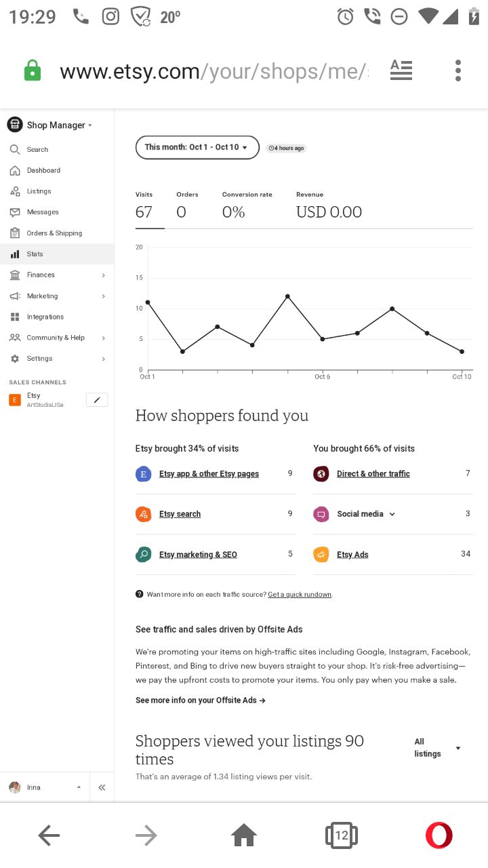Viewport: 488px width, 868px height.
Task: Select the Revenue USD 0.00 tab
Action: tap(329, 206)
